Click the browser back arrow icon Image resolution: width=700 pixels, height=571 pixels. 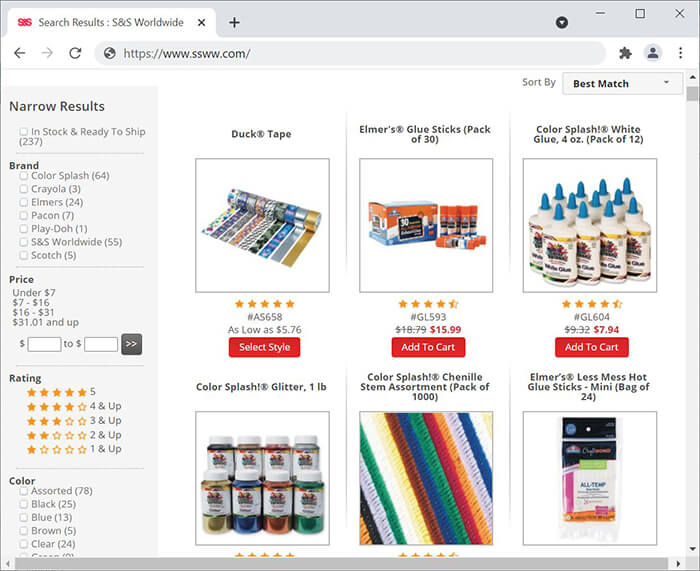[x=20, y=53]
